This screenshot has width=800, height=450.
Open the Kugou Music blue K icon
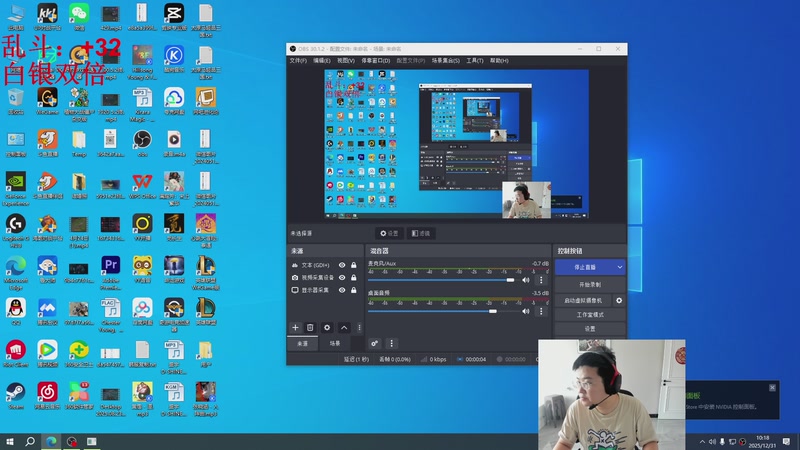click(173, 59)
